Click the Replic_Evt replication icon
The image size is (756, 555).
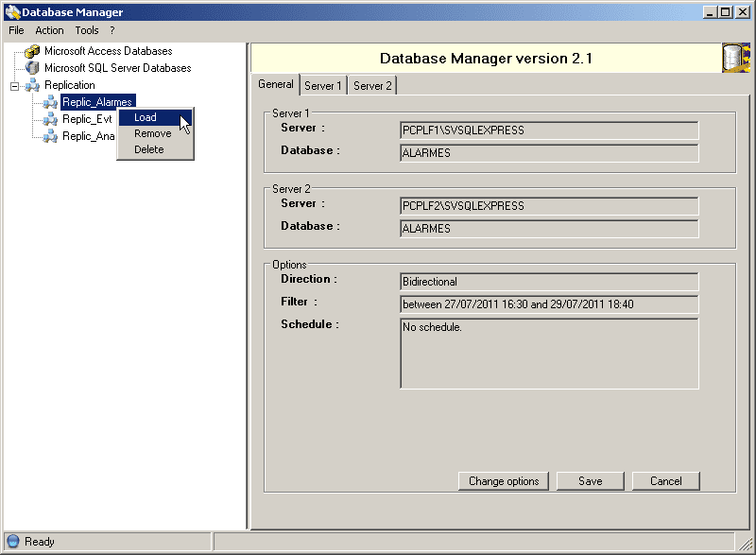click(x=51, y=119)
